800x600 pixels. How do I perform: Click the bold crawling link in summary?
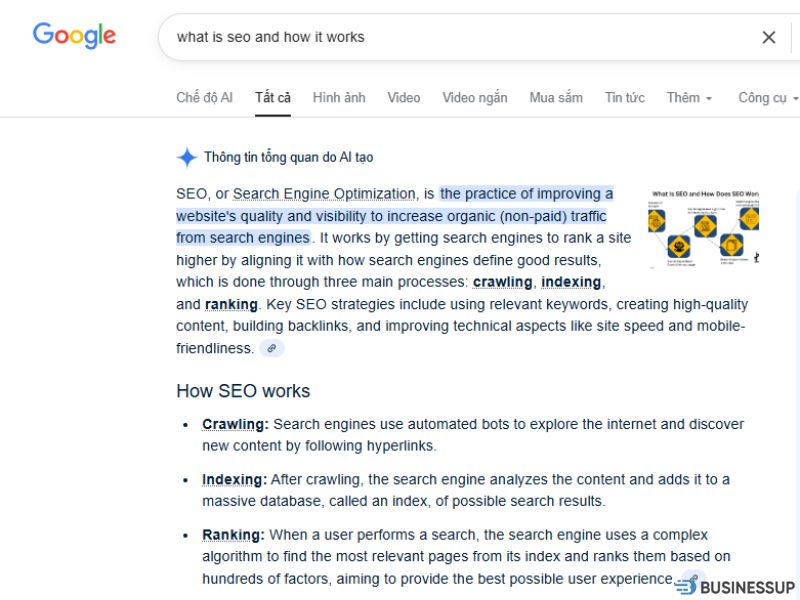(x=502, y=282)
